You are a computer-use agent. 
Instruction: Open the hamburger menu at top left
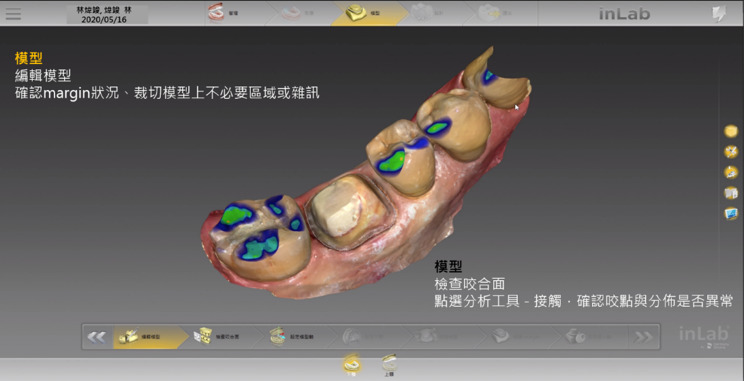(13, 13)
